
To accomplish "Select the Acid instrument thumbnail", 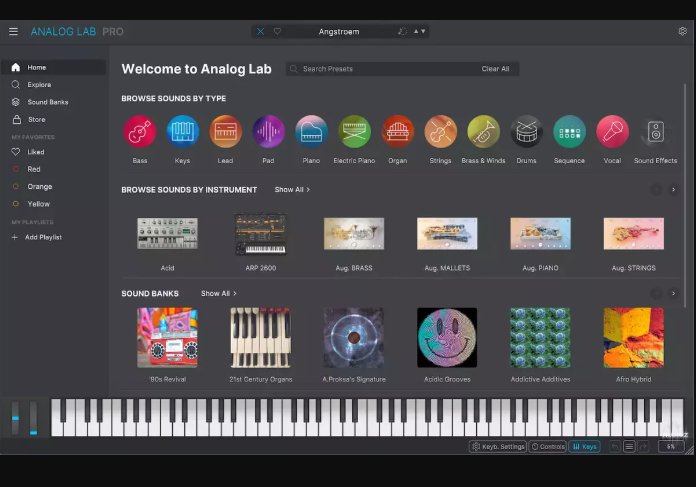I will [167, 234].
